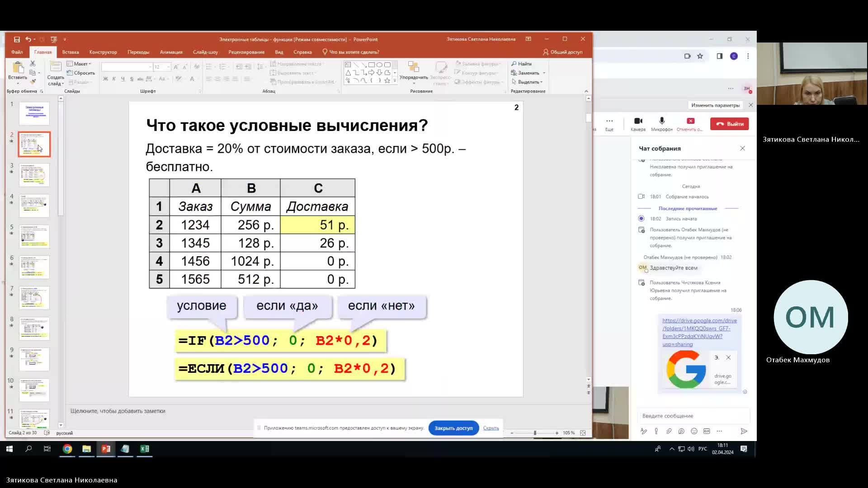Click the Что вы хотите сделать search field
The width and height of the screenshot is (868, 488).
tap(351, 52)
